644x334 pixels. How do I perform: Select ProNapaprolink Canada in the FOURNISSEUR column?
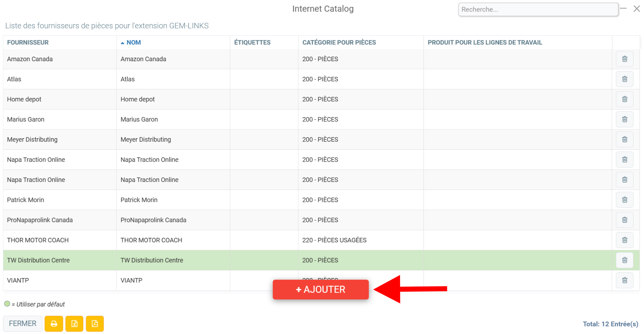(40, 220)
